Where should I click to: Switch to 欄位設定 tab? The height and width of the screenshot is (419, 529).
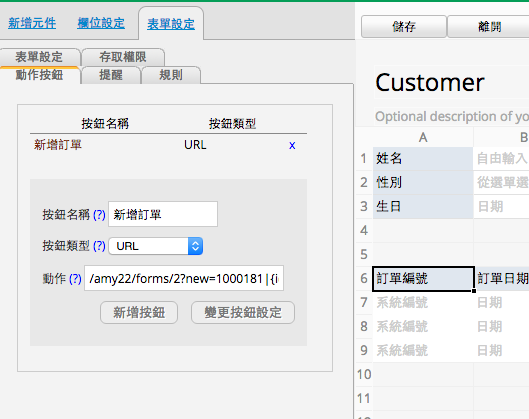(101, 23)
